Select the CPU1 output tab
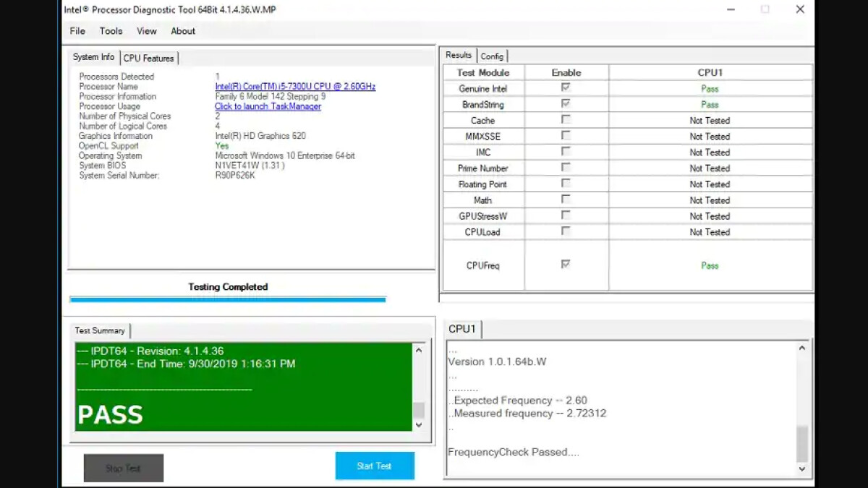 point(462,329)
